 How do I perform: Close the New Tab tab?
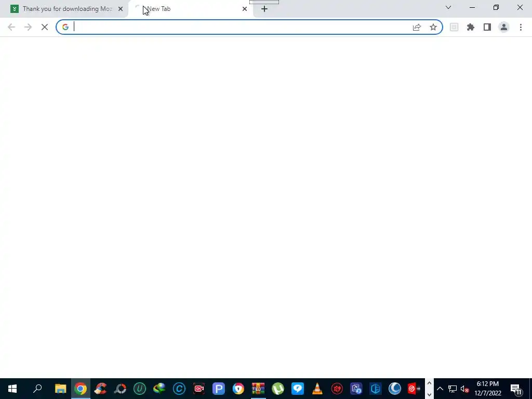pyautogui.click(x=245, y=9)
